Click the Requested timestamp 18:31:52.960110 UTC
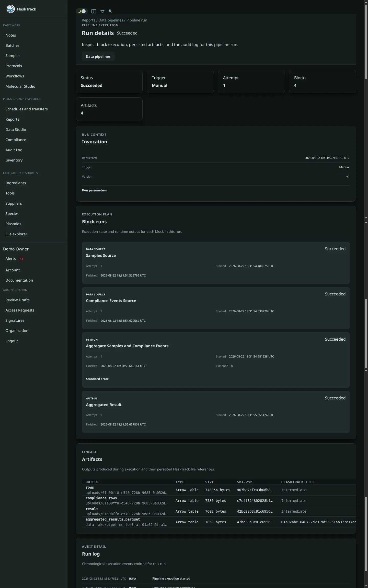Viewport: 368px width, 588px height. click(327, 158)
